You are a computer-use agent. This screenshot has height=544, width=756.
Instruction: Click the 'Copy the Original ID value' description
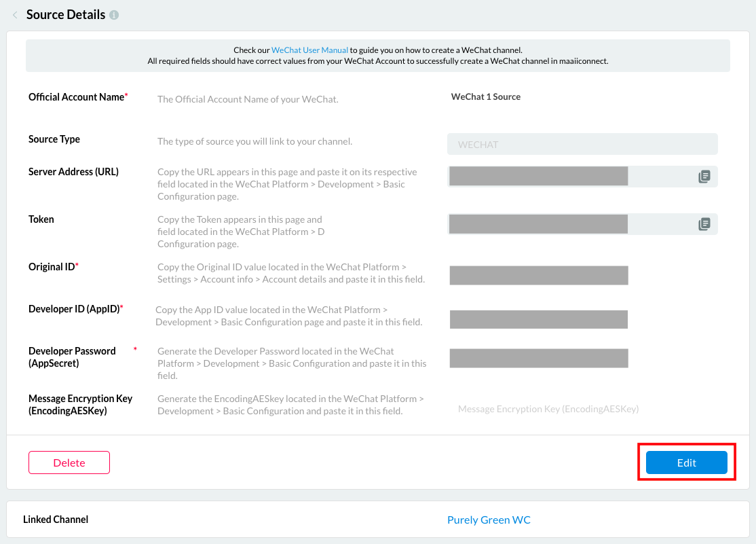point(291,273)
